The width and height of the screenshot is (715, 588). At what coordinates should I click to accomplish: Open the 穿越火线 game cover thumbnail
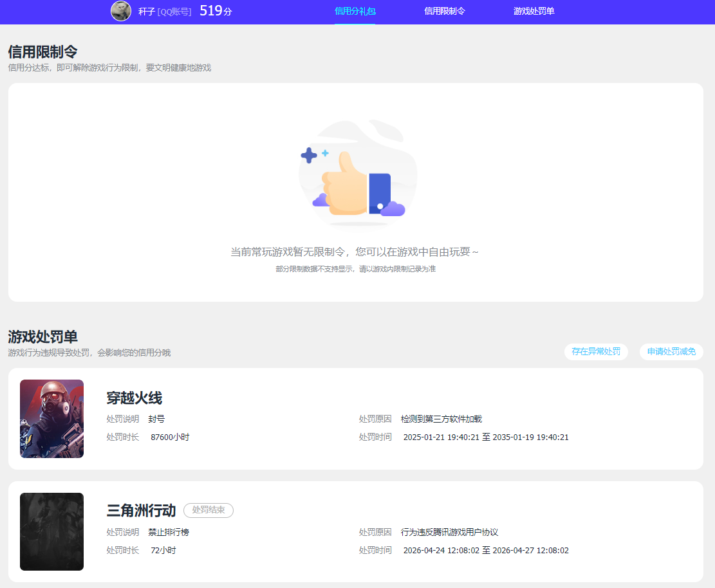(x=51, y=418)
